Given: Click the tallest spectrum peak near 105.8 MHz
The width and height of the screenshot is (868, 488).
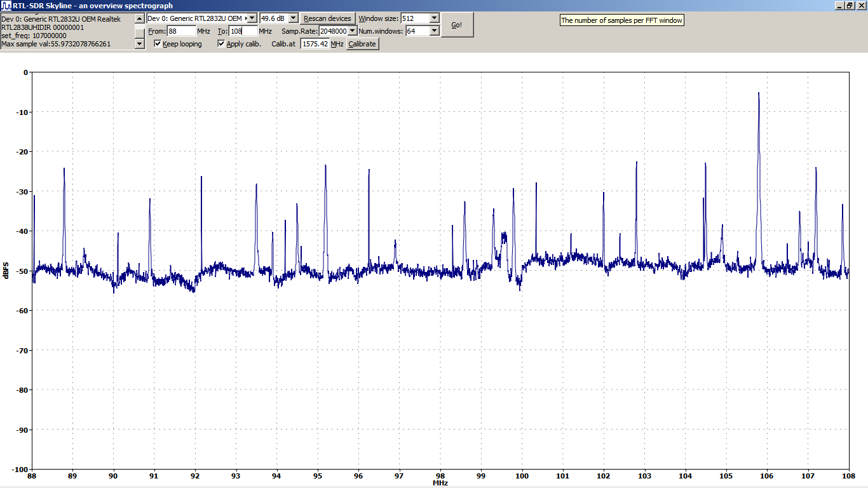Looking at the screenshot, I should point(758,94).
